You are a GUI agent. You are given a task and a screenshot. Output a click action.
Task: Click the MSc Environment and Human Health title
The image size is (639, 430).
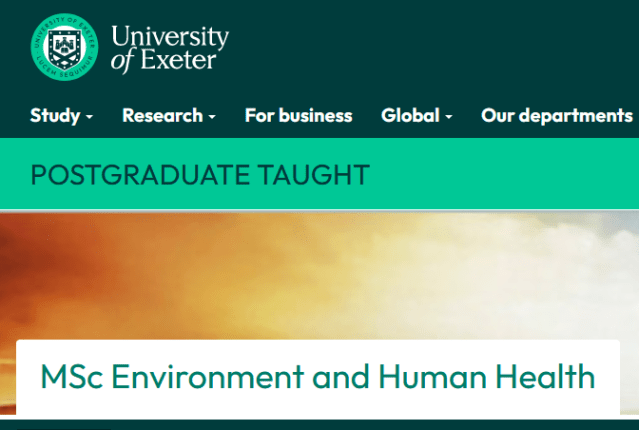tap(317, 377)
